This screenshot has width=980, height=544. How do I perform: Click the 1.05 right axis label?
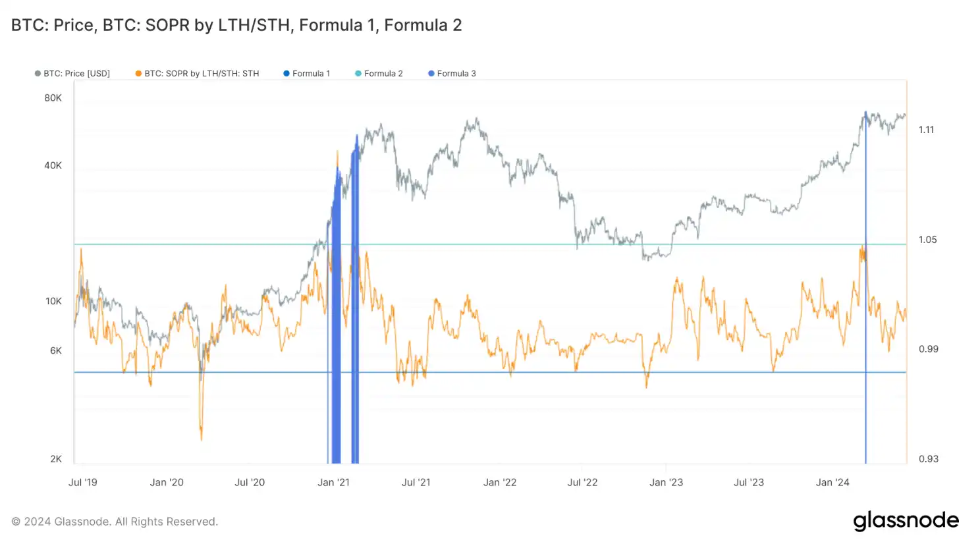coord(927,240)
